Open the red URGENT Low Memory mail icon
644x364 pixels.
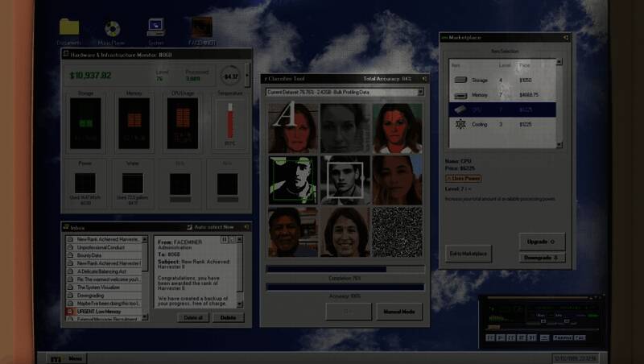pyautogui.click(x=70, y=310)
